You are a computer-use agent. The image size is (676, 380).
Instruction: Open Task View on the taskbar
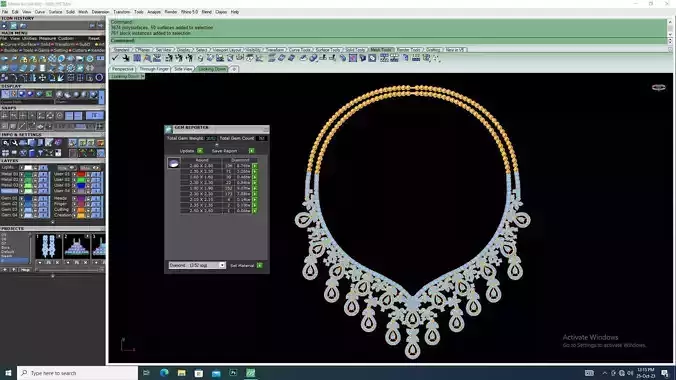(146, 373)
